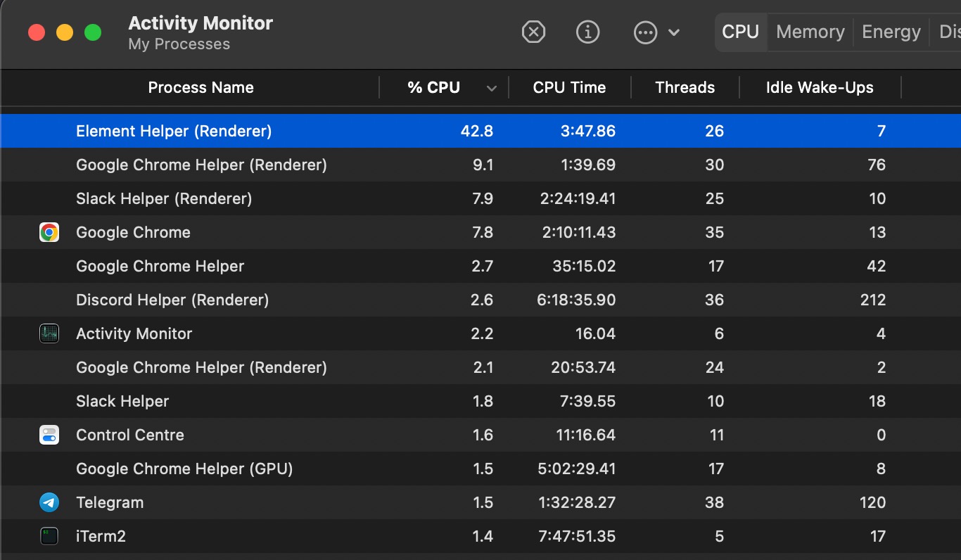Sort by the % CPU column header
Screen dimensions: 961x560
(433, 88)
